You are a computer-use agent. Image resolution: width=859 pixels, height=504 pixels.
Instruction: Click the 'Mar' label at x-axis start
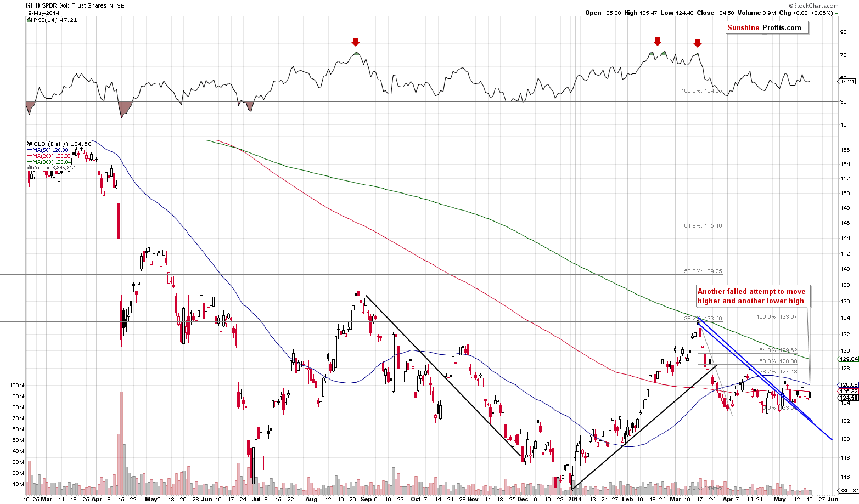tap(47, 499)
